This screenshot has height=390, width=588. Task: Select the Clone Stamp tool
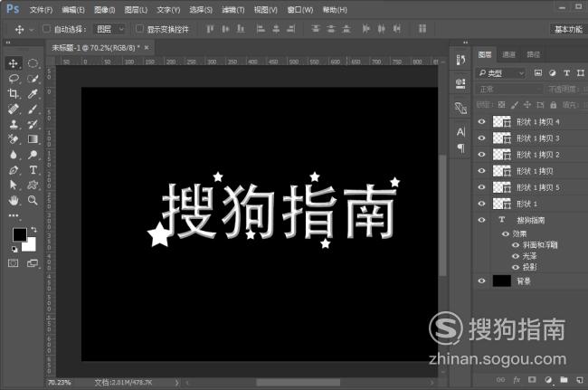point(14,124)
